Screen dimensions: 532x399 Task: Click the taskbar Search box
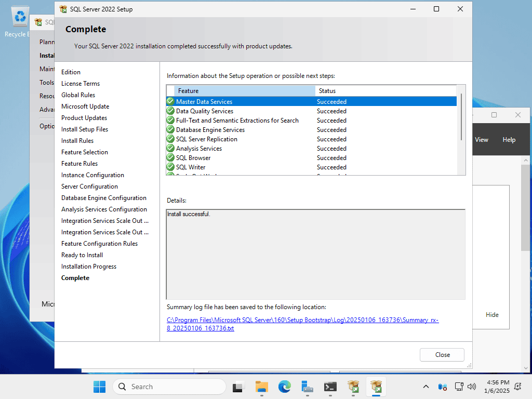(169, 387)
